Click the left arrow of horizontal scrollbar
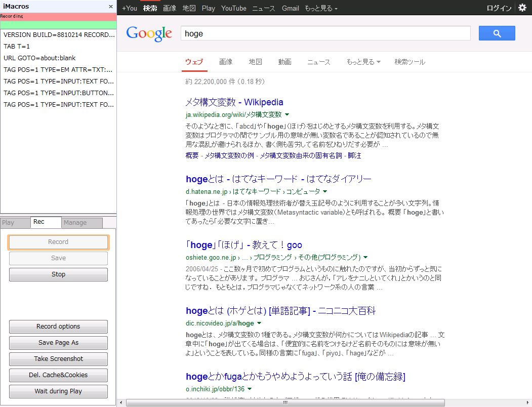Screen dimensions: 532x407 pyautogui.click(x=121, y=402)
